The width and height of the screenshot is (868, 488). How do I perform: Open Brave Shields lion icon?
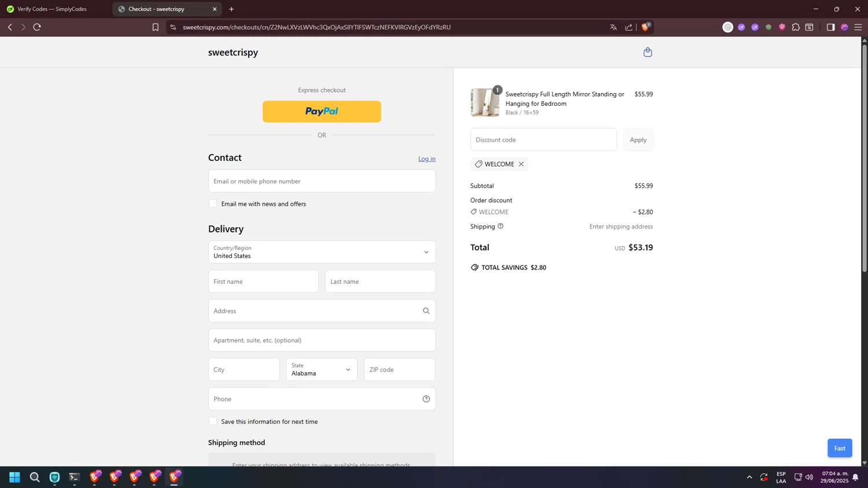(646, 27)
